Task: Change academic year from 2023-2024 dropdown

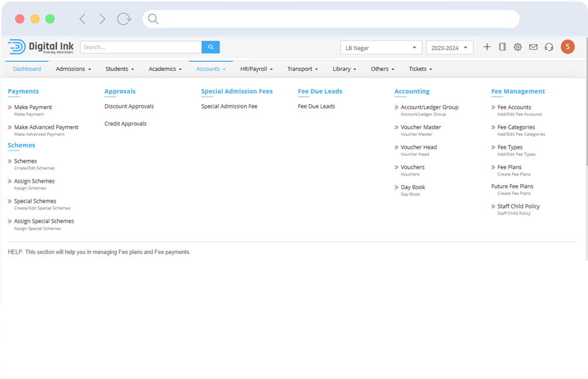Action: pyautogui.click(x=449, y=47)
